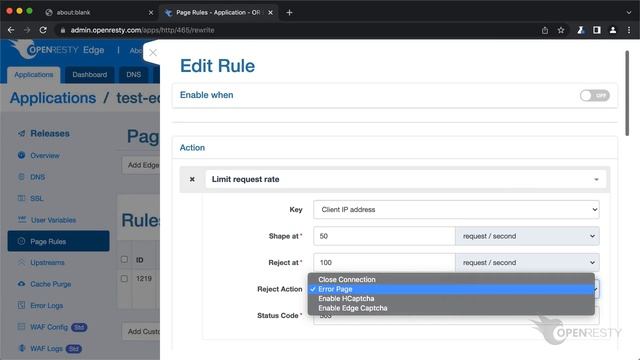
Task: Select Error Page reject action
Action: pos(451,289)
